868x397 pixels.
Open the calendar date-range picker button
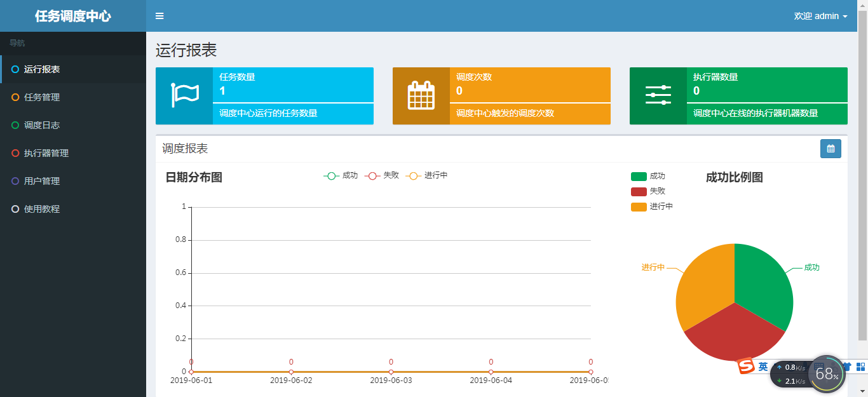pyautogui.click(x=831, y=149)
